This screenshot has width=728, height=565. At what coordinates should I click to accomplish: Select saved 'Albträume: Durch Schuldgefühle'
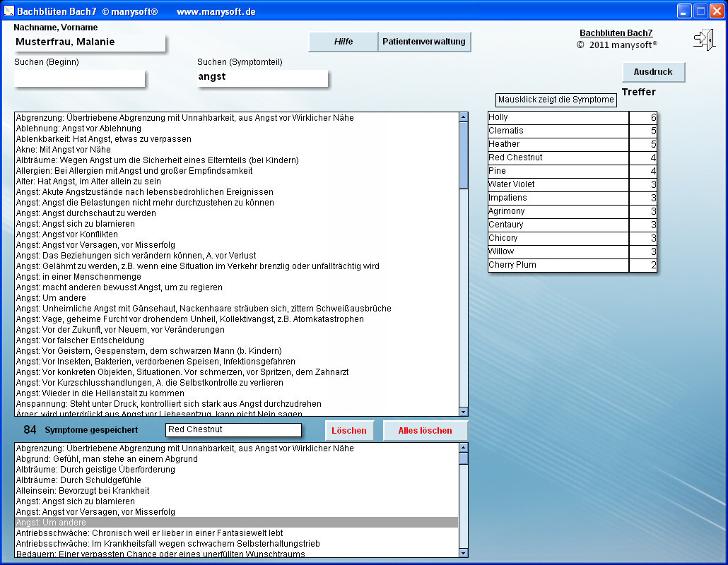pyautogui.click(x=237, y=480)
